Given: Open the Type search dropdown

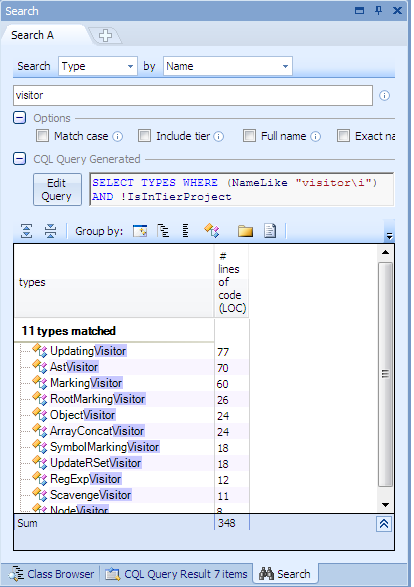Looking at the screenshot, I should (98, 66).
